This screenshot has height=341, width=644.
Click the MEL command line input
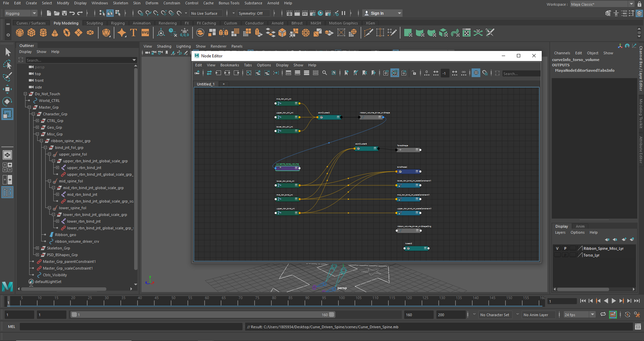point(131,327)
